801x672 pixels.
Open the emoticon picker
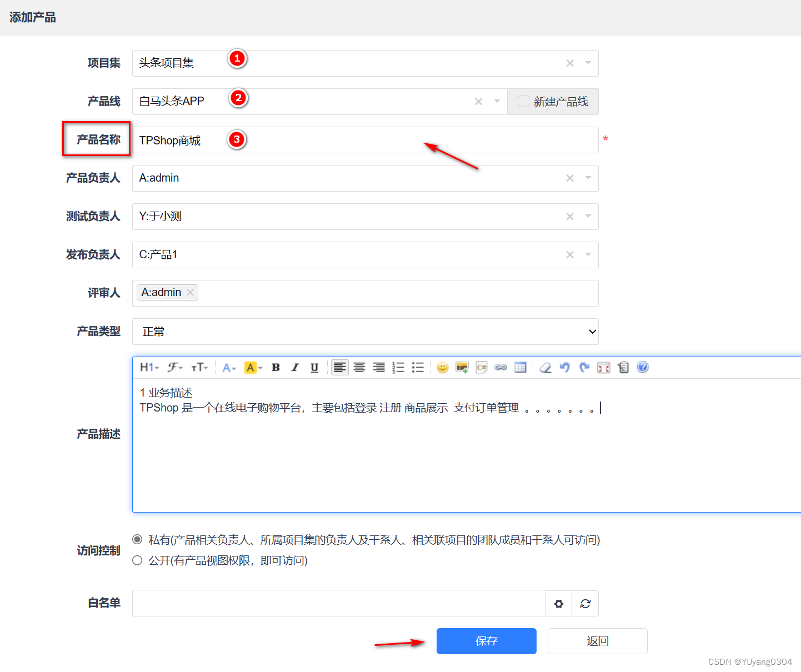point(443,367)
